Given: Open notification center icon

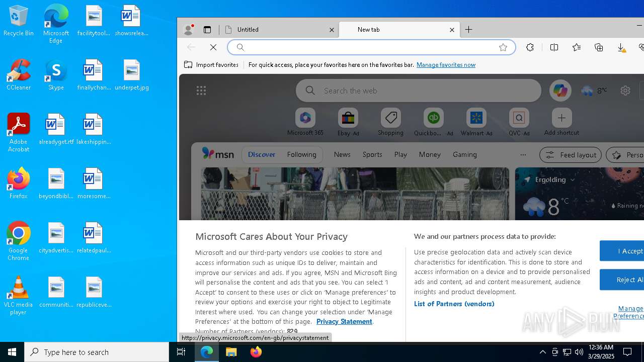Looking at the screenshot, I should pyautogui.click(x=627, y=352).
